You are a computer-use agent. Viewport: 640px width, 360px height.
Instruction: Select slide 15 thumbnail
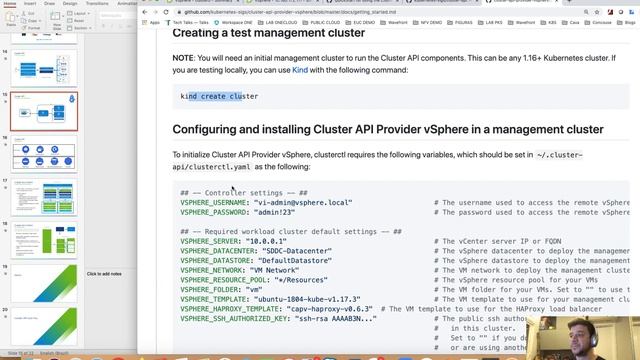(x=44, y=111)
